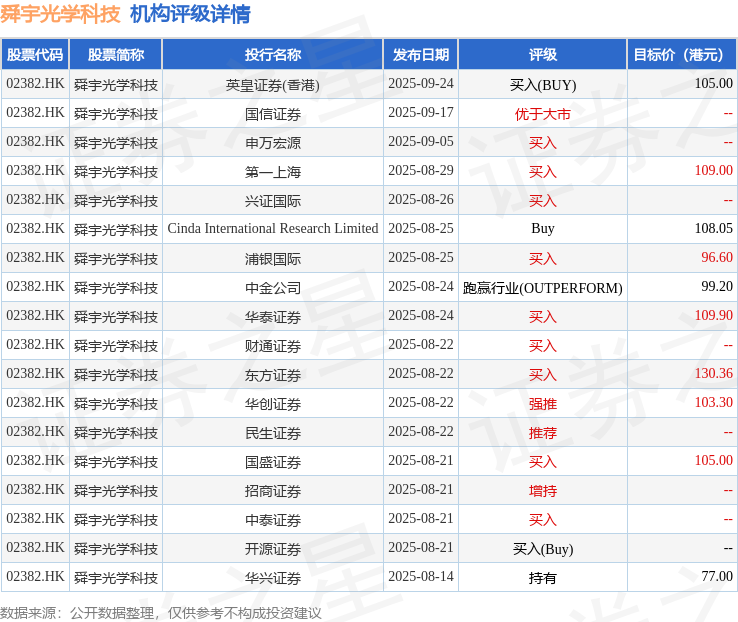This screenshot has width=738, height=622.
Task: Click the Buy rating in Cinda row
Action: (543, 229)
